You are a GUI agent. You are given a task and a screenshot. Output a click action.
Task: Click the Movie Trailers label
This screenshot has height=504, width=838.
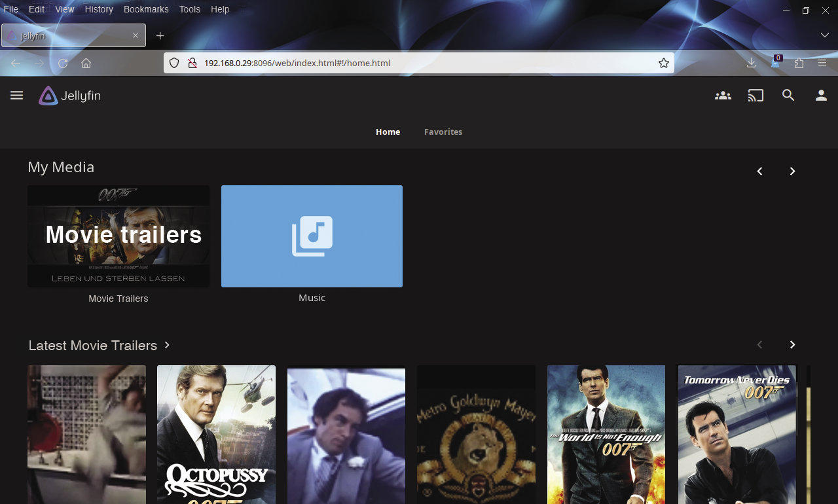118,298
